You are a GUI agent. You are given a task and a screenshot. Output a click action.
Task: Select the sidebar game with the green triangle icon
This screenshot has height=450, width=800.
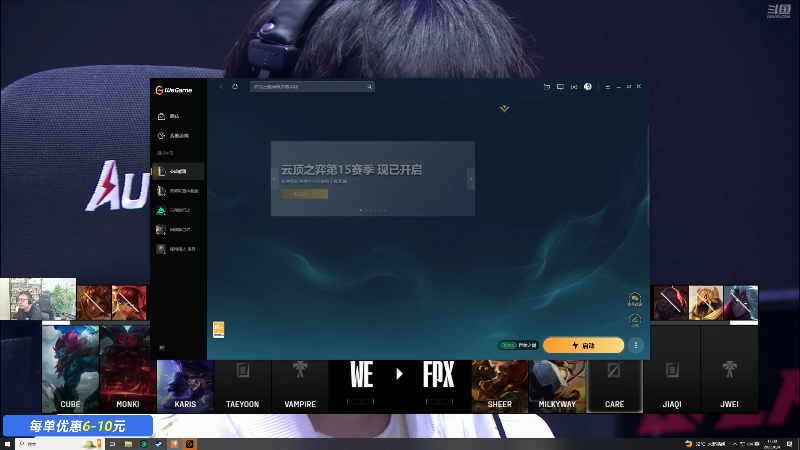click(x=178, y=210)
